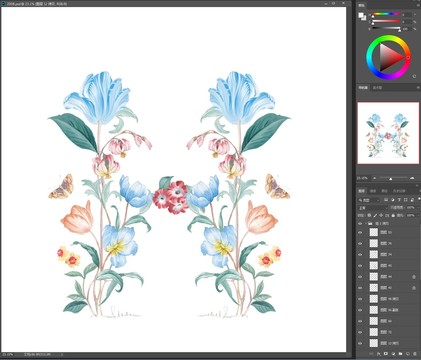421x360 pixels.
Task: Click the layer opacity percentage field
Action: 410,208
